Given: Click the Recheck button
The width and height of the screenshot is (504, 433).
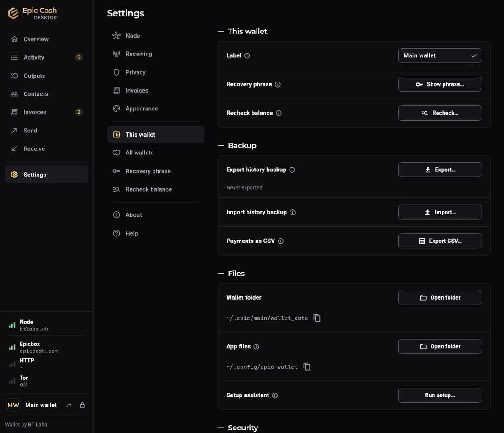Looking at the screenshot, I should 440,113.
